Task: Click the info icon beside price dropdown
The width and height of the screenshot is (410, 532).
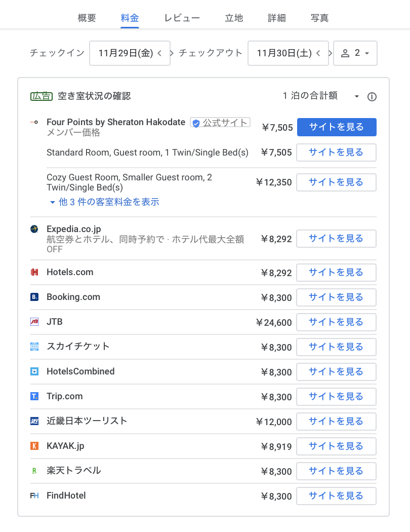Action: [372, 97]
